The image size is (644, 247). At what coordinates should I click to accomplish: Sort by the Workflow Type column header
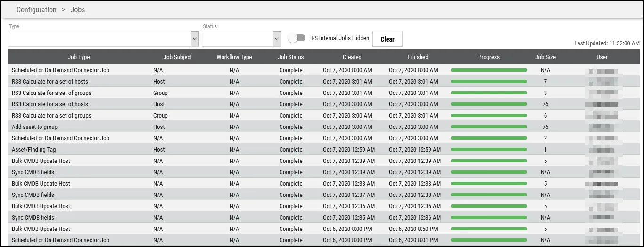[234, 57]
